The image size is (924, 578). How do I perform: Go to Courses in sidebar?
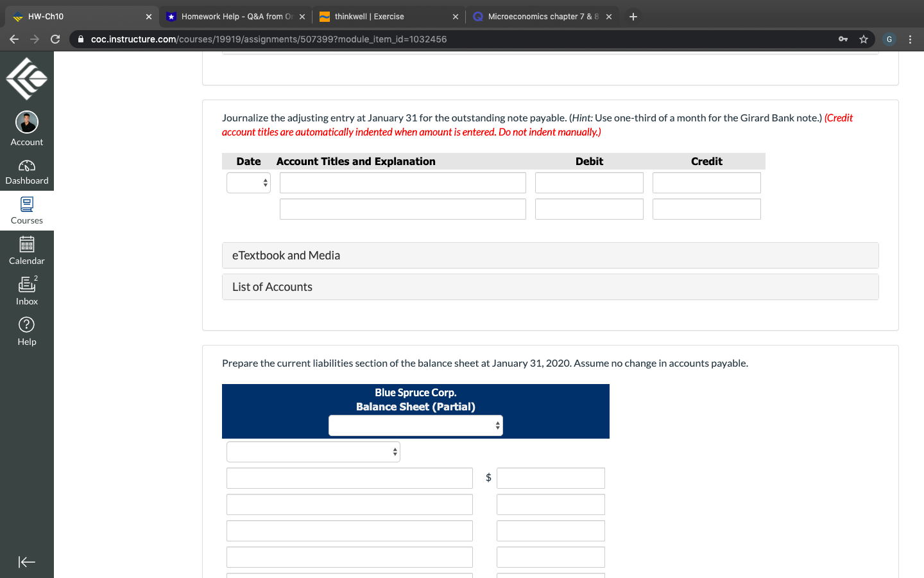[26, 211]
